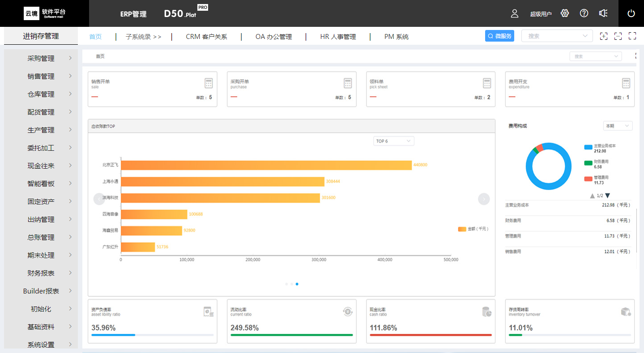Screen dimensions: 644x353
Task: Open the HR 人事管理 tab
Action: coord(338,37)
